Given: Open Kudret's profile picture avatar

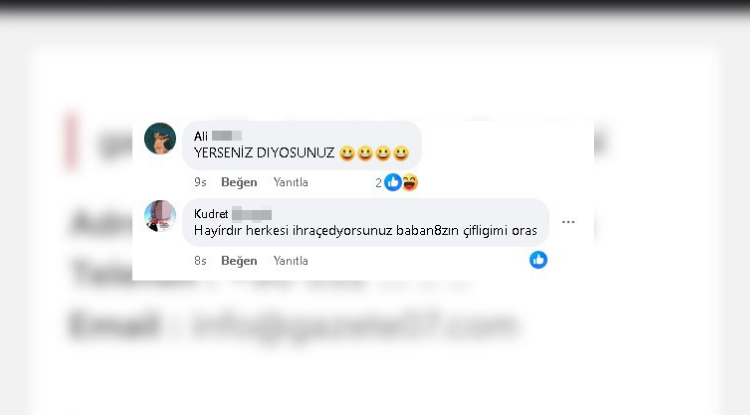Looking at the screenshot, I should point(160,216).
